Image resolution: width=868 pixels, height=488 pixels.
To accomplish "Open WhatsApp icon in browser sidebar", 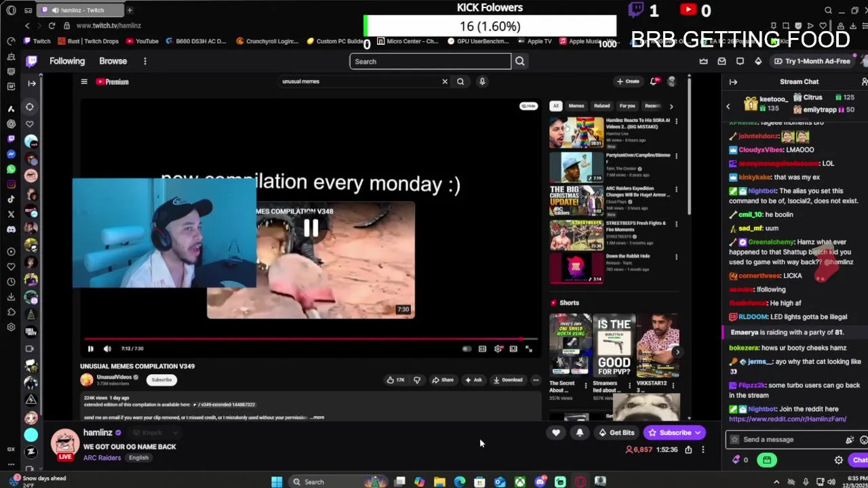I will [x=11, y=169].
